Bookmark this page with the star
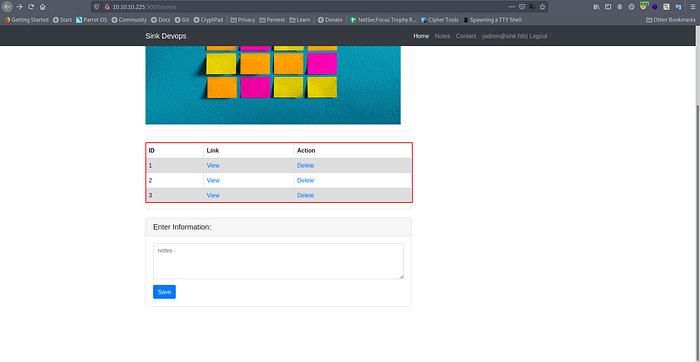 (542, 7)
